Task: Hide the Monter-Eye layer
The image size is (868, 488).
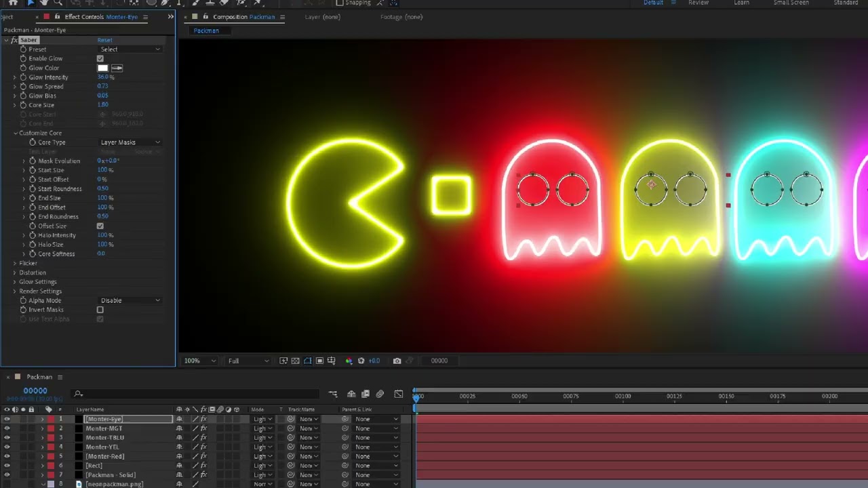Action: [7, 419]
